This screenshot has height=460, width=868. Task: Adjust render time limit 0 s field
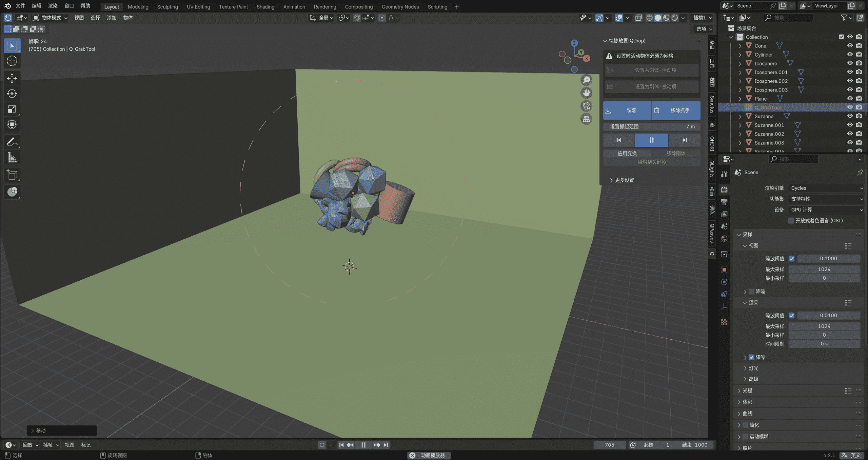(824, 344)
